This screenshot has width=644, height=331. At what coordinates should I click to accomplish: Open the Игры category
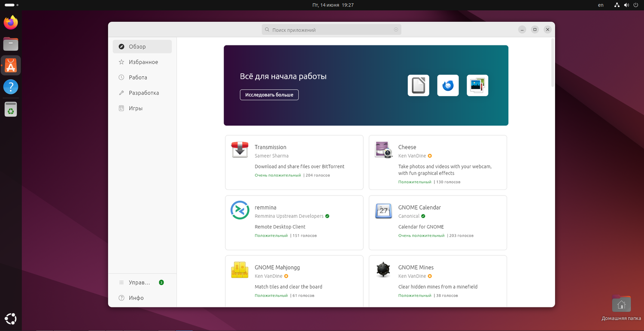[142, 108]
